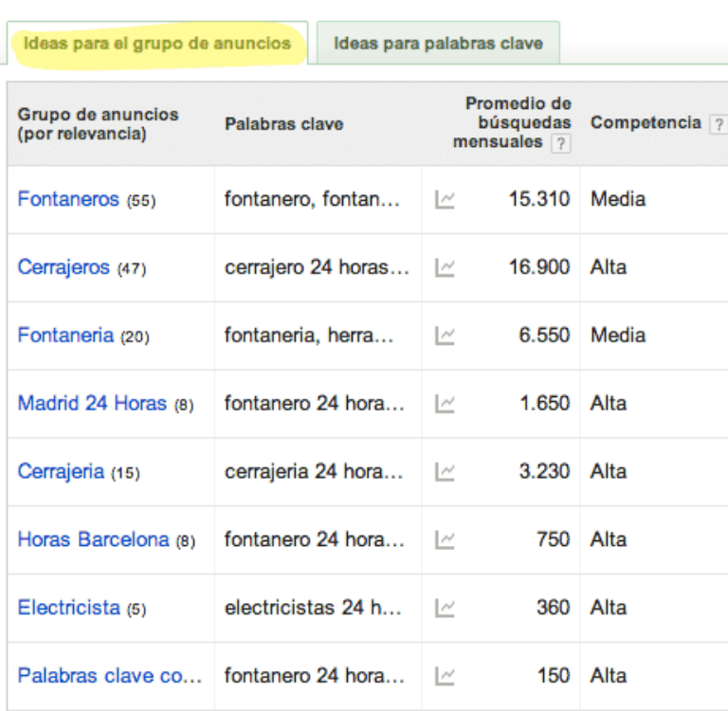Click the 750 monthly searches value

(x=554, y=539)
